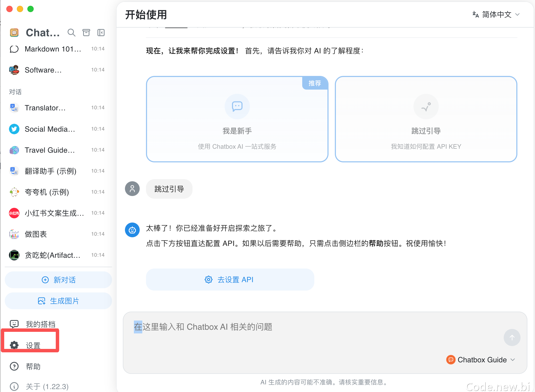Click the 翻译助手 (示例) translate icon

click(14, 171)
